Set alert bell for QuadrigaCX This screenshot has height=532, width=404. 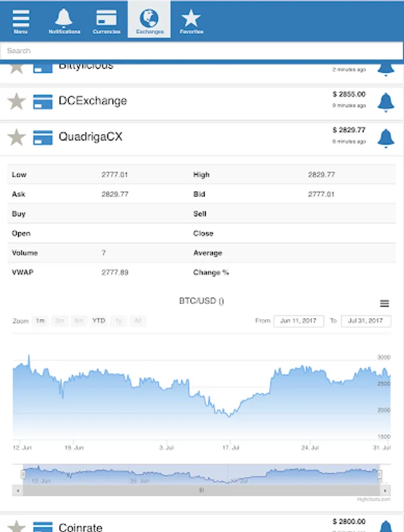point(386,138)
